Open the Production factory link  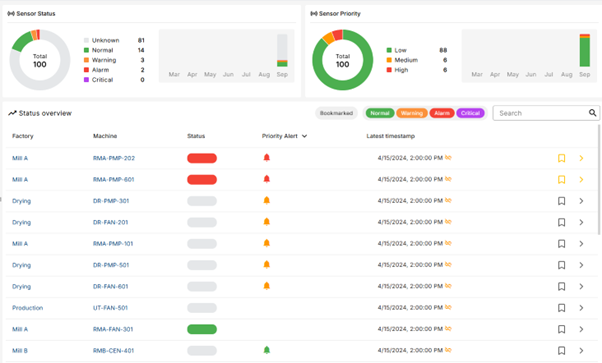point(27,308)
